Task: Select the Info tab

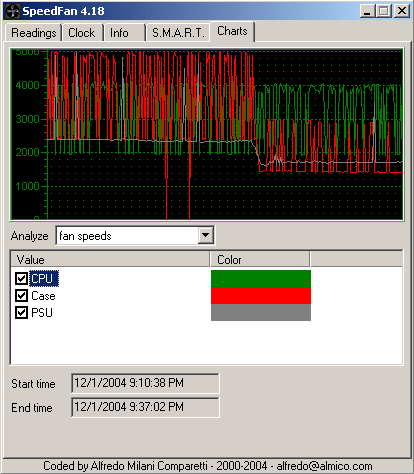Action: coord(124,33)
